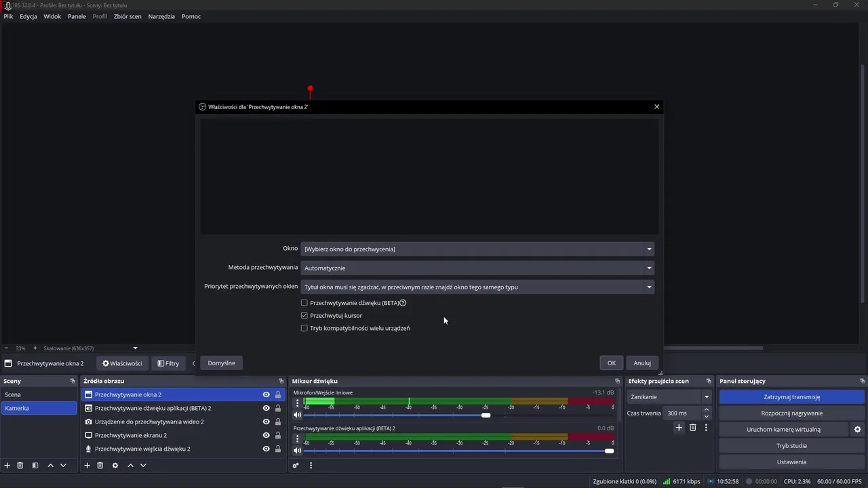Lock the Przechwytywanie ekranu 2 source
This screenshot has height=488, width=868.
pyautogui.click(x=278, y=435)
